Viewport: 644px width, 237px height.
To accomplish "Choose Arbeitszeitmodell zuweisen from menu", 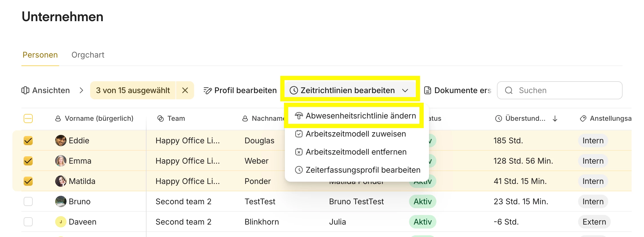I will point(356,134).
